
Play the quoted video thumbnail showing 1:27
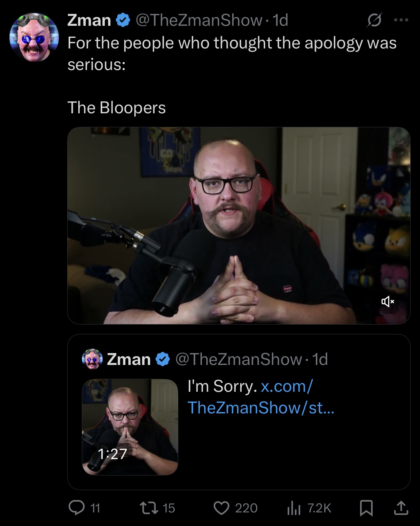[130, 427]
